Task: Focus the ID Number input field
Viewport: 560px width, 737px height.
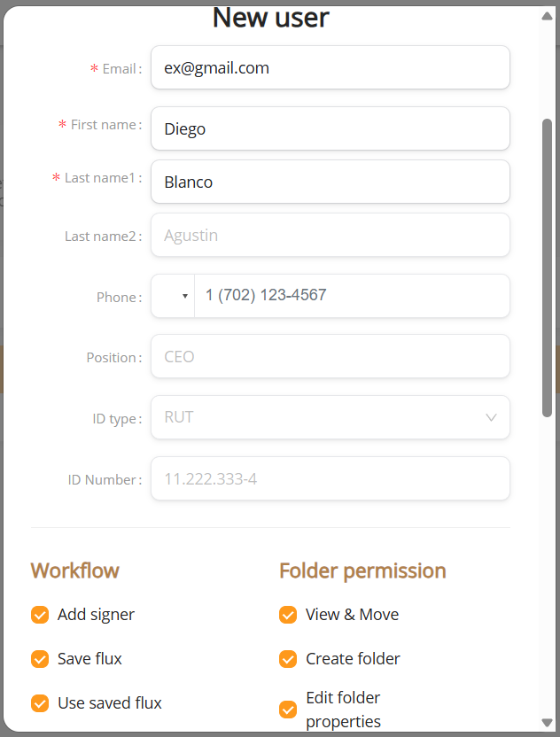Action: click(x=331, y=478)
